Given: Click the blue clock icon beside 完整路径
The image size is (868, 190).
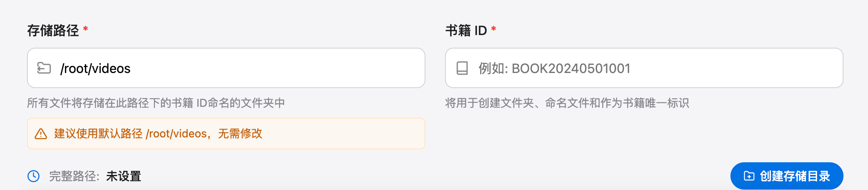Looking at the screenshot, I should click(x=33, y=176).
